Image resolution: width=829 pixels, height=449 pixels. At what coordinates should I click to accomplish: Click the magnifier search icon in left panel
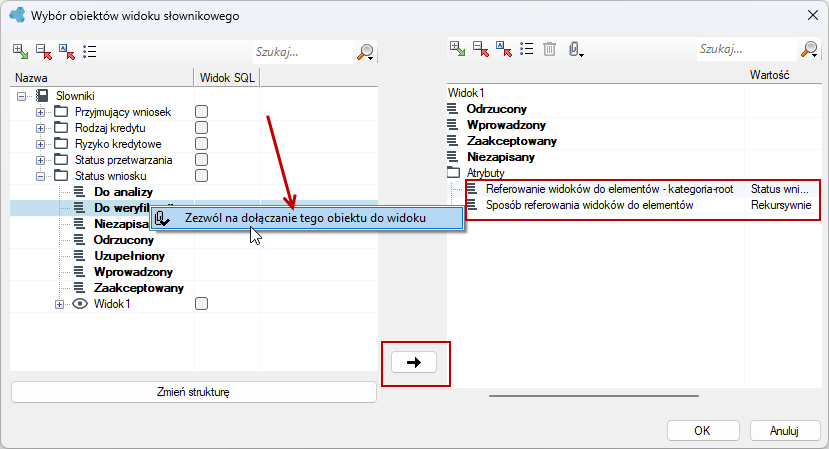click(366, 52)
